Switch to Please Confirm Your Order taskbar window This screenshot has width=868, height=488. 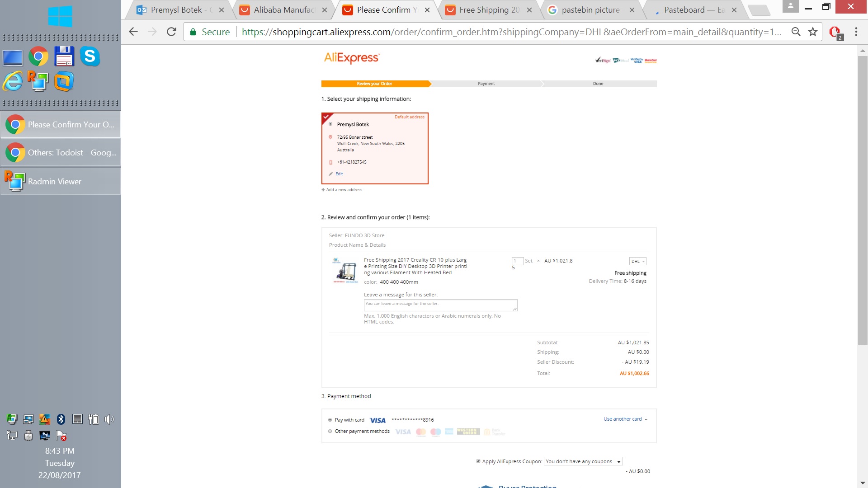pyautogui.click(x=61, y=124)
